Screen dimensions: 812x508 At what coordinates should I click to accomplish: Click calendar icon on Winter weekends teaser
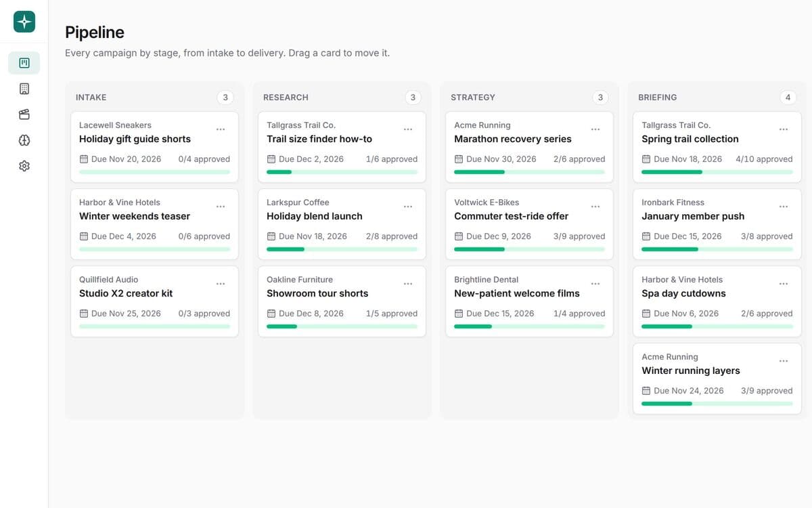(x=84, y=236)
